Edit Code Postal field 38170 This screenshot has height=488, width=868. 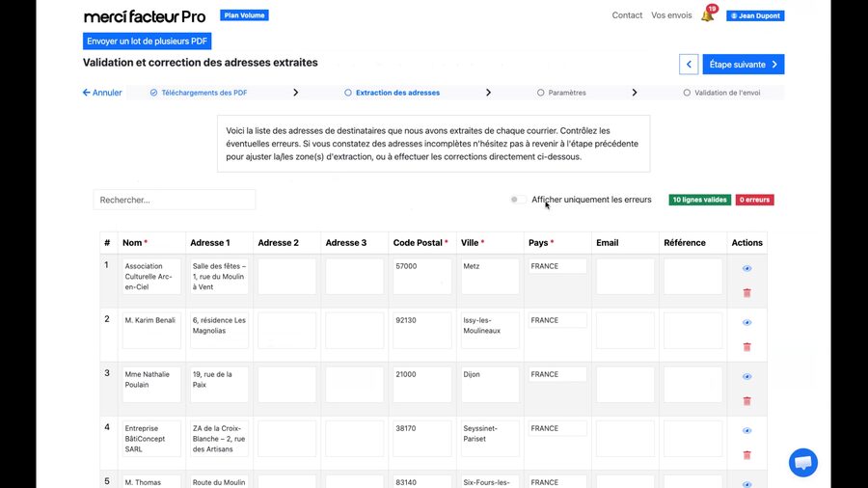[421, 439]
